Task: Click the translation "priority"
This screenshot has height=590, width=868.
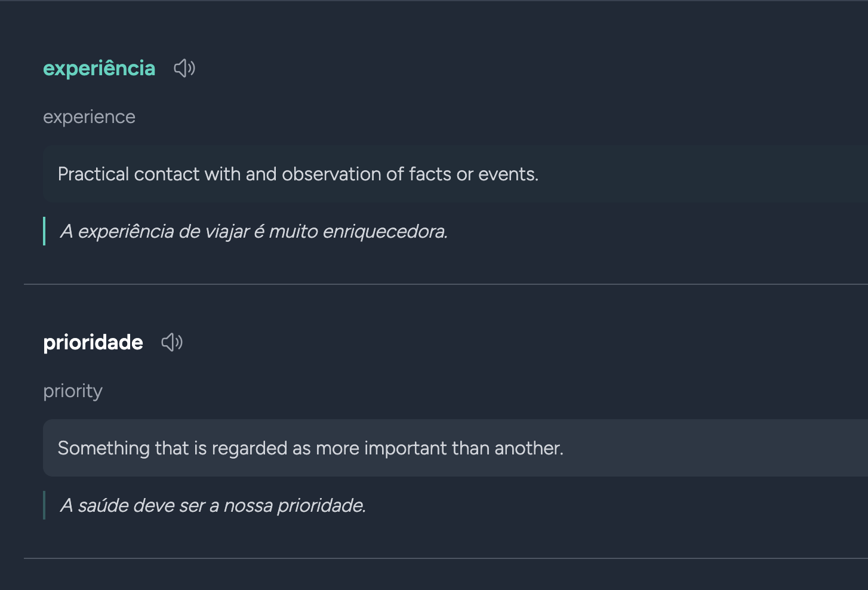Action: click(x=72, y=391)
